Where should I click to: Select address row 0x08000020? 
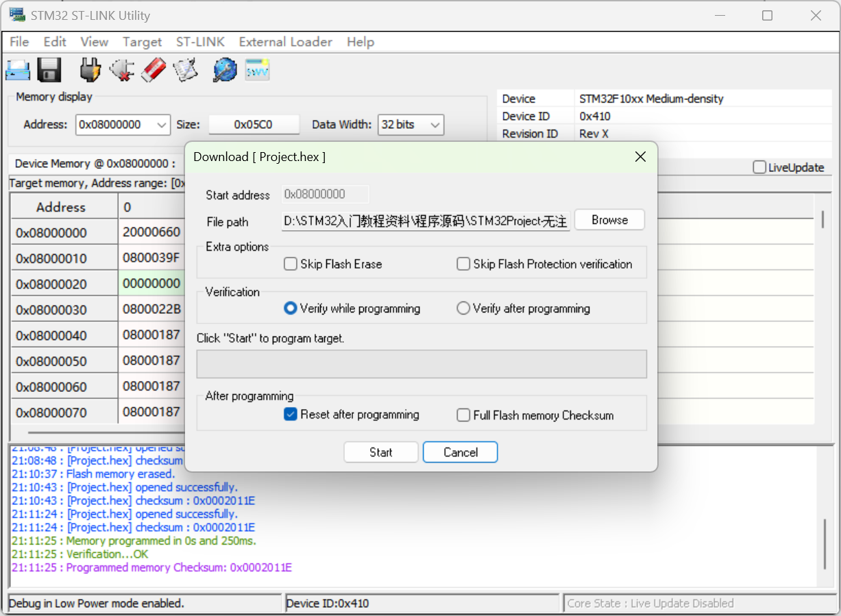click(x=64, y=284)
